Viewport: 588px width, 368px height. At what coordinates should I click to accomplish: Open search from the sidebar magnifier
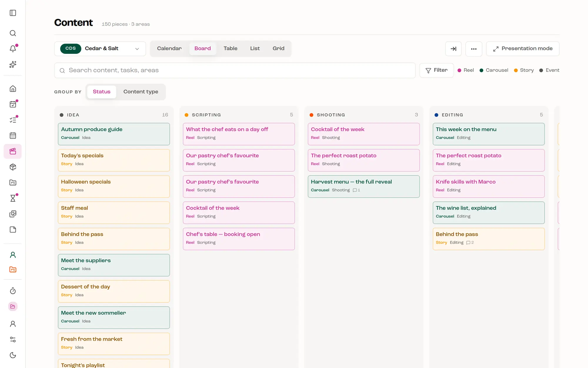(x=13, y=33)
